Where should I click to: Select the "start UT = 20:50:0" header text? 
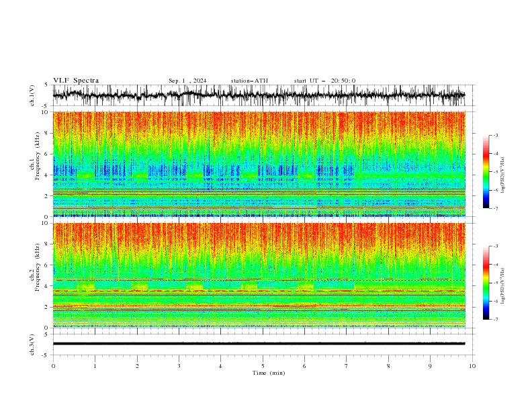tap(324, 81)
